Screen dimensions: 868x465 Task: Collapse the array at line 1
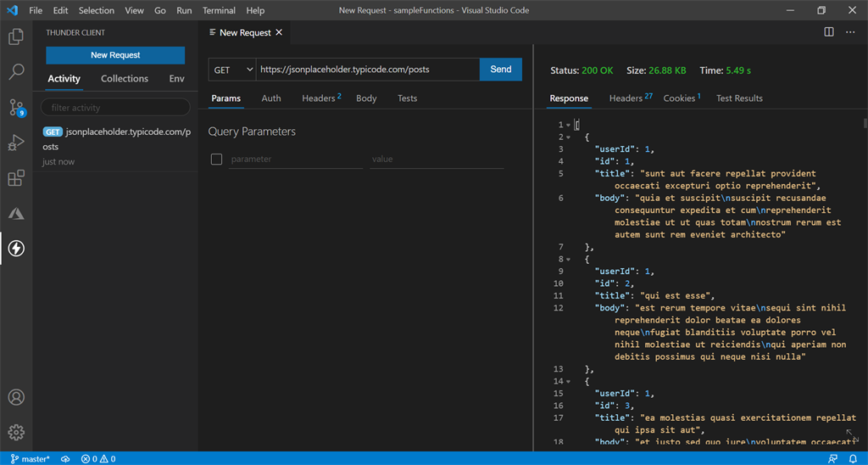coord(569,125)
